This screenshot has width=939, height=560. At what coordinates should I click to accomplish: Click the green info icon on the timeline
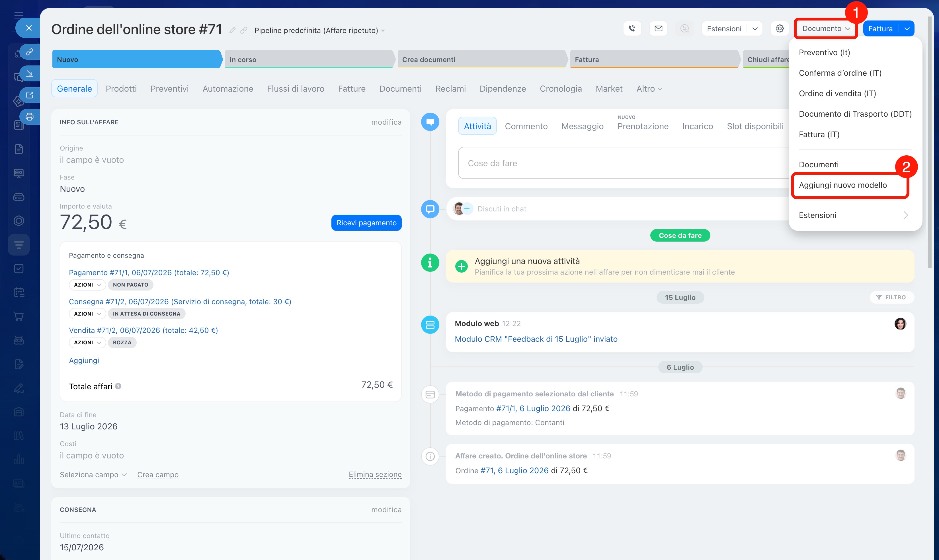[x=430, y=263]
